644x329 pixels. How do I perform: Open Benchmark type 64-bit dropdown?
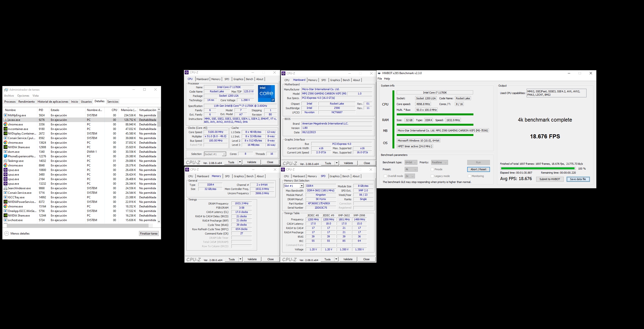pyautogui.click(x=411, y=162)
